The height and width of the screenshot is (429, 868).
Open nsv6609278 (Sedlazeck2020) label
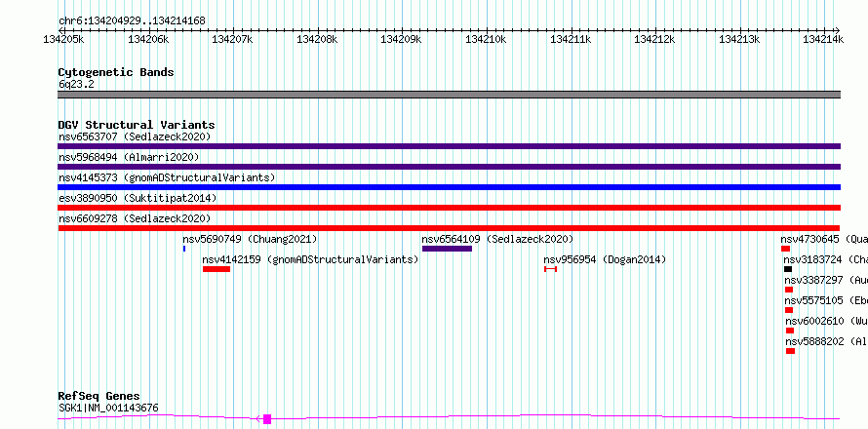pyautogui.click(x=135, y=218)
